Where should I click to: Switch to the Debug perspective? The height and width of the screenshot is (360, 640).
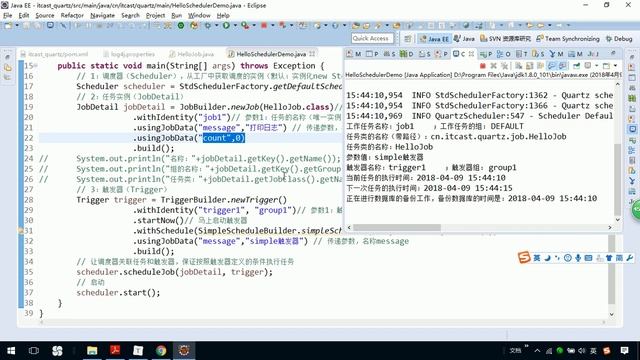619,39
